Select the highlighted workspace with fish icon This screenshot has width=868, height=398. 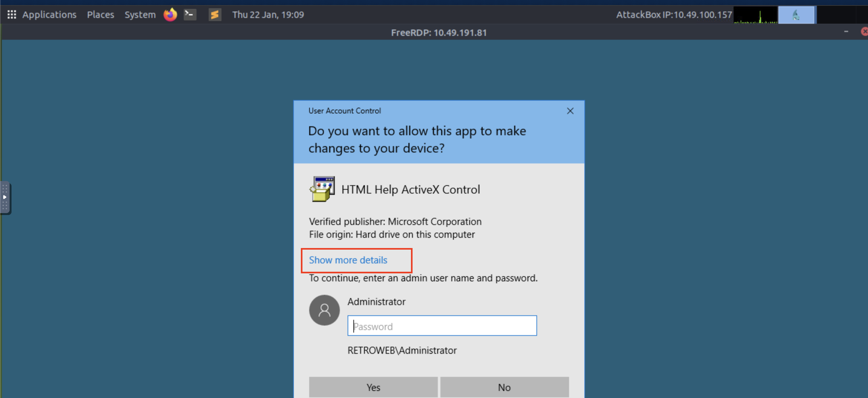[x=796, y=15]
